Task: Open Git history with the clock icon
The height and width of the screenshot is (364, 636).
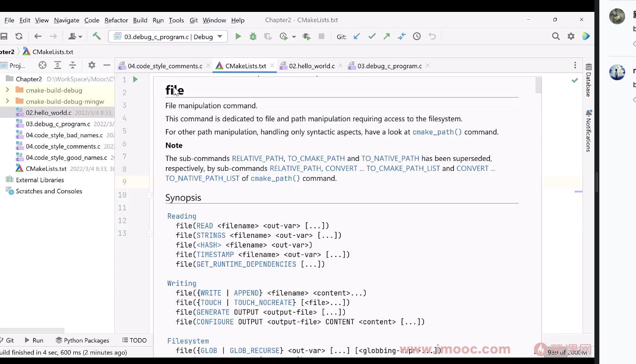Action: point(417,36)
